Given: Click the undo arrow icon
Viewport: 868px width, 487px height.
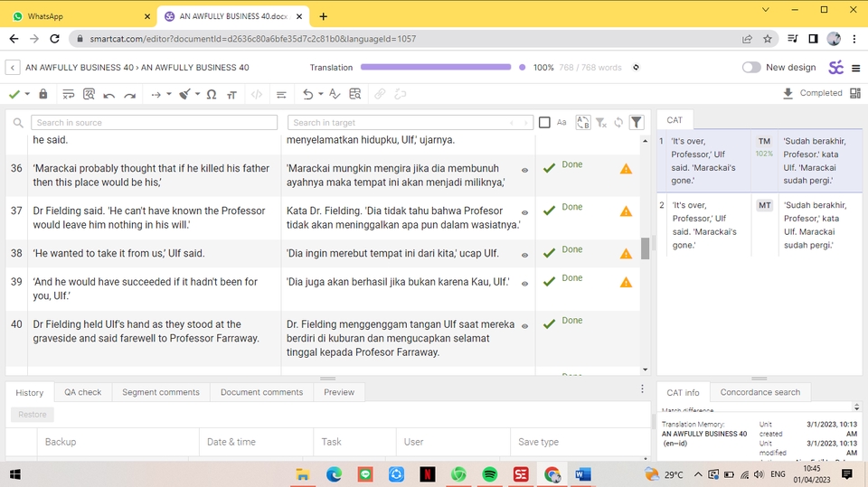Looking at the screenshot, I should point(109,95).
